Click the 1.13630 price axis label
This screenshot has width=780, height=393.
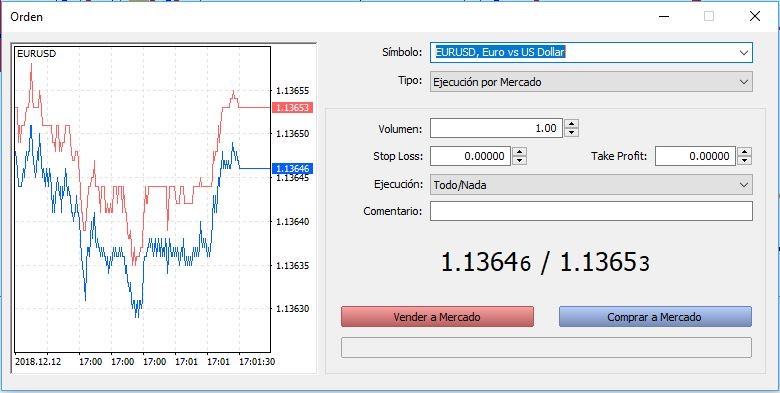[x=292, y=309]
